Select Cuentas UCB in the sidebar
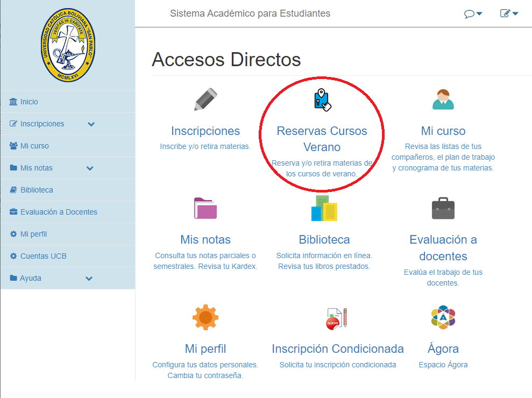Image resolution: width=532 pixels, height=398 pixels. point(43,256)
